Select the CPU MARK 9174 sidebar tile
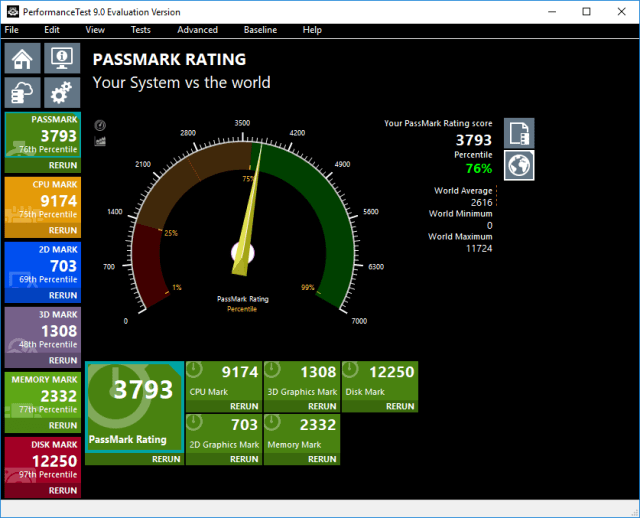The height and width of the screenshot is (518, 640). click(x=43, y=200)
